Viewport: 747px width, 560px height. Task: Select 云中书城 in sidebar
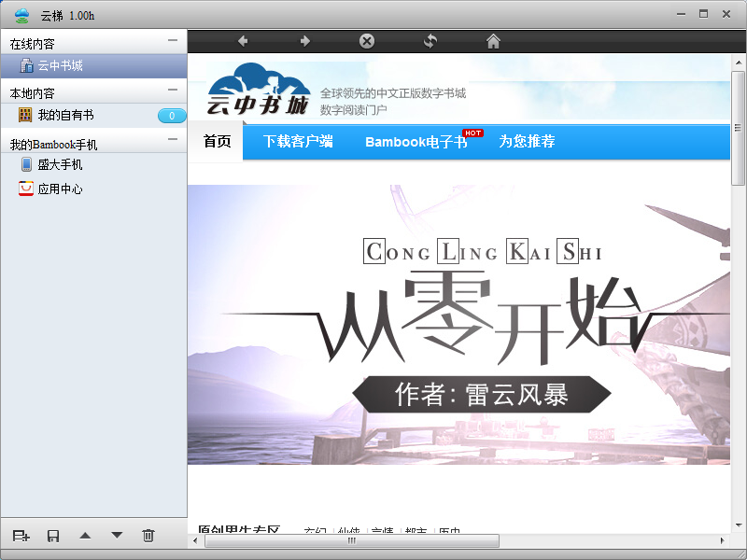point(60,66)
